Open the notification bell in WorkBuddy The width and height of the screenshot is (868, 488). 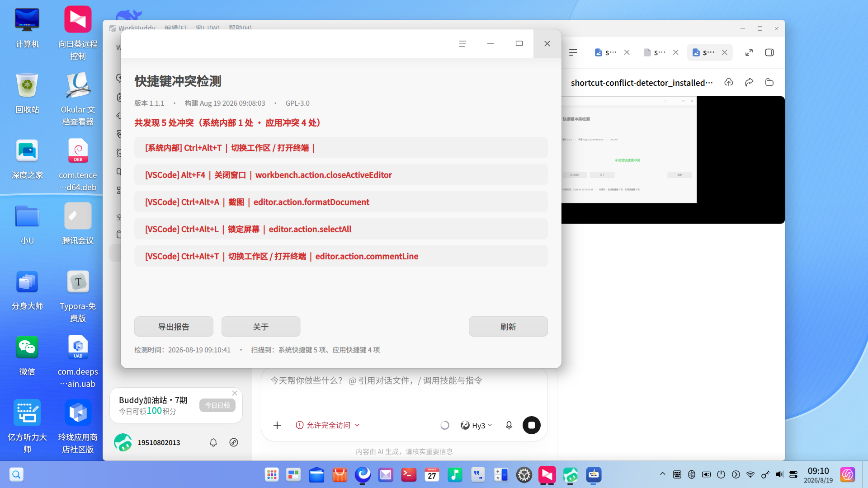pyautogui.click(x=213, y=442)
